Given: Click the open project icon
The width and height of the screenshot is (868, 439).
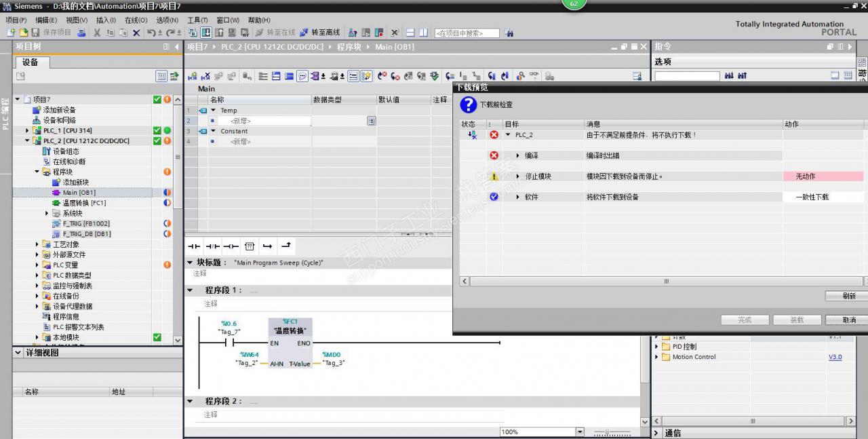Looking at the screenshot, I should [x=24, y=33].
